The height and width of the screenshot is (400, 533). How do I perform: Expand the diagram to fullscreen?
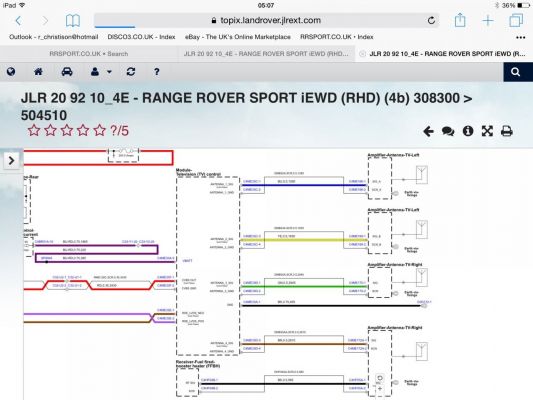pyautogui.click(x=487, y=131)
